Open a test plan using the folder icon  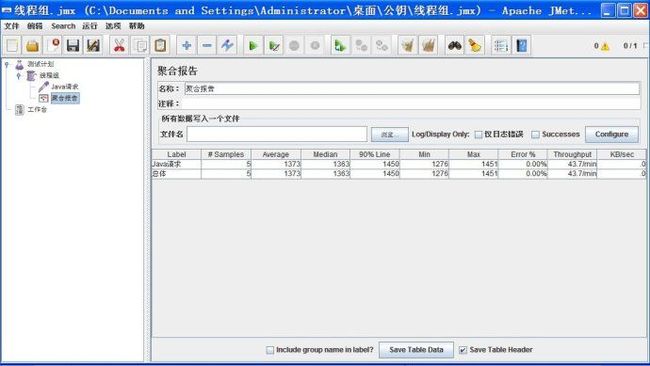point(32,46)
